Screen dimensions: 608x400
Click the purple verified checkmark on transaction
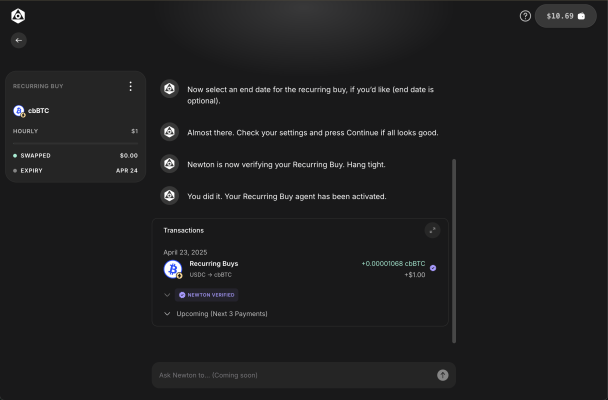click(x=433, y=268)
